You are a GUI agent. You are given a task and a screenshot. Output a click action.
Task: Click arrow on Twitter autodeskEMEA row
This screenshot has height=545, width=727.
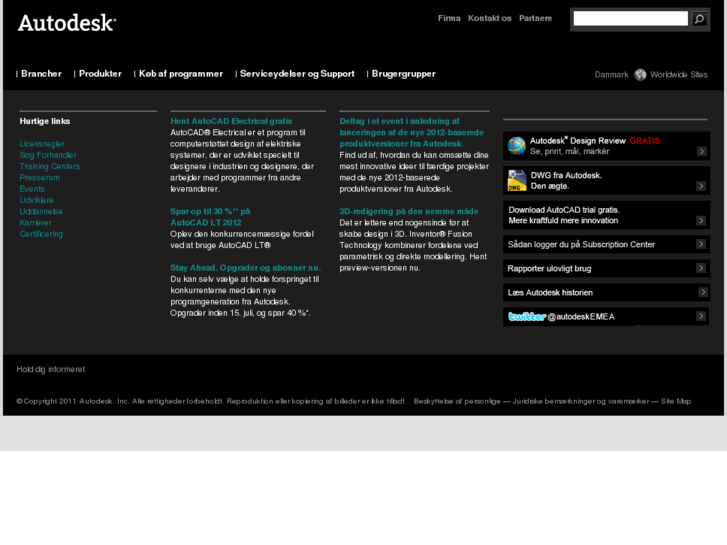701,316
